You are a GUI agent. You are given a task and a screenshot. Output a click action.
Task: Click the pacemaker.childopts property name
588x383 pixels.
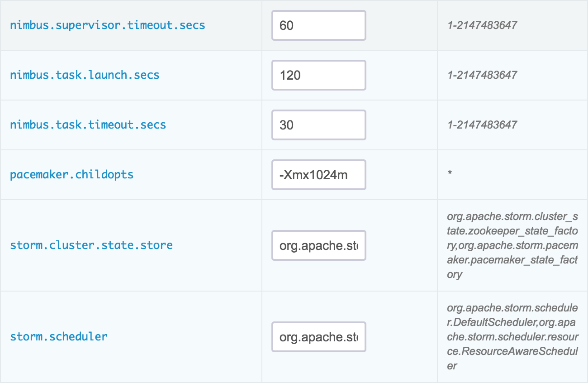(x=71, y=174)
